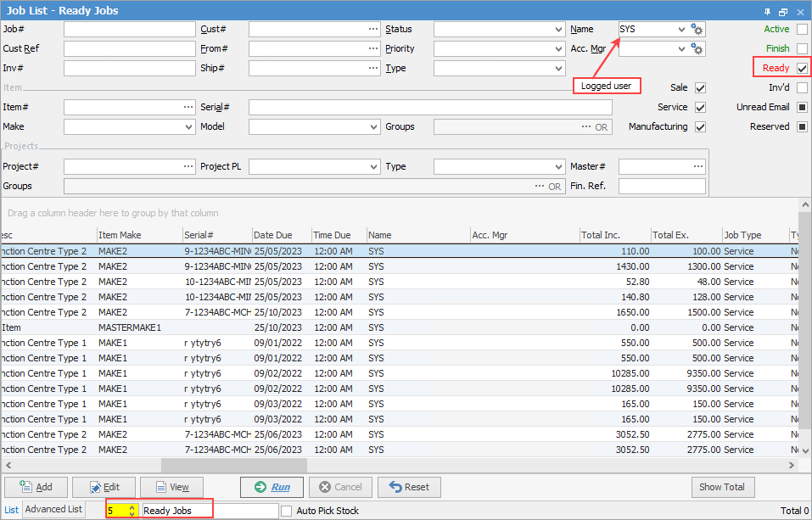The height and width of the screenshot is (520, 812).
Task: Click the gear icon beside Acc. Mgr field
Action: [697, 49]
